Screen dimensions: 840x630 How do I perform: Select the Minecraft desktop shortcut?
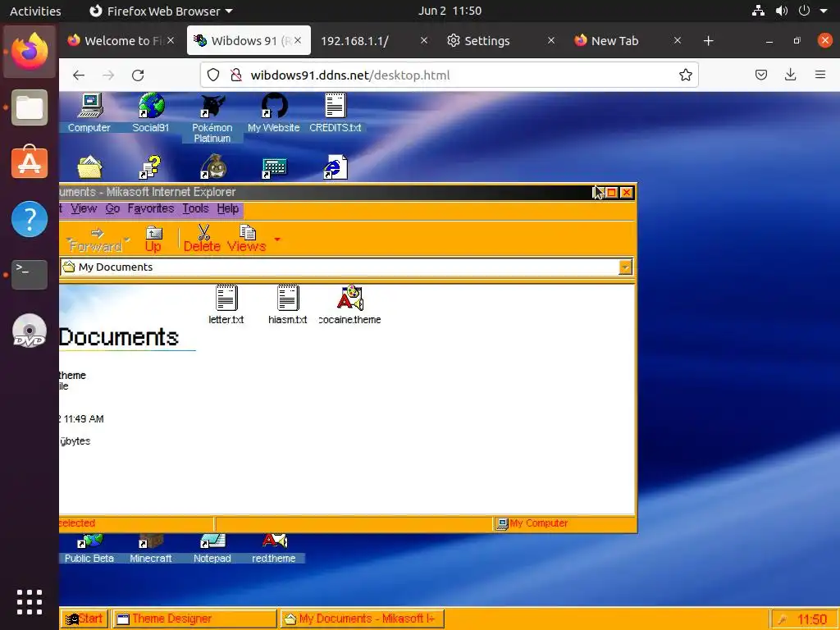[151, 548]
